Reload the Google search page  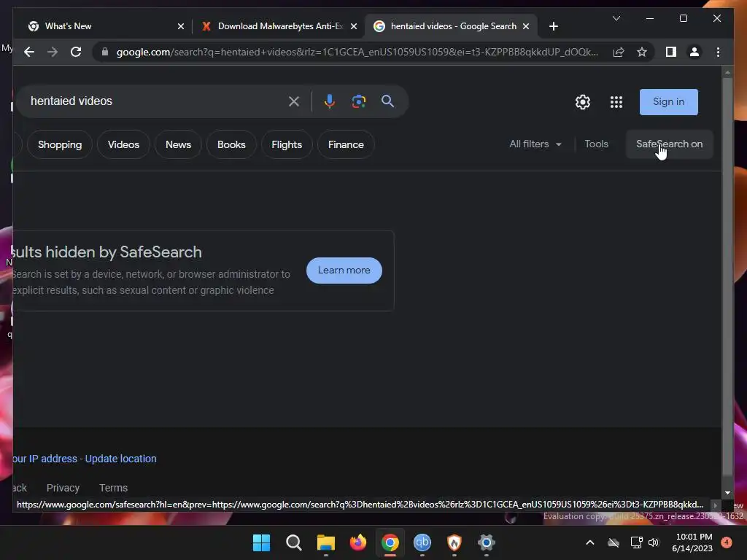tap(76, 52)
